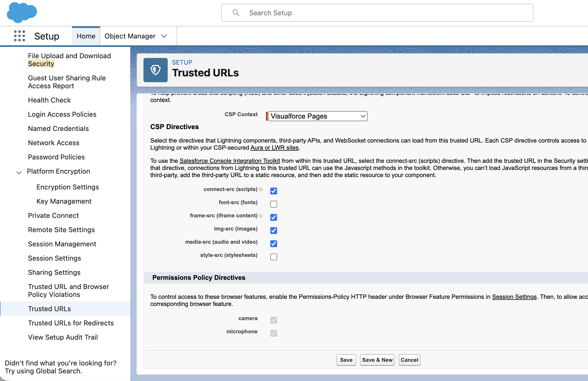This screenshot has height=381, width=588.
Task: Click the Search Setup input field
Action: pos(377,13)
